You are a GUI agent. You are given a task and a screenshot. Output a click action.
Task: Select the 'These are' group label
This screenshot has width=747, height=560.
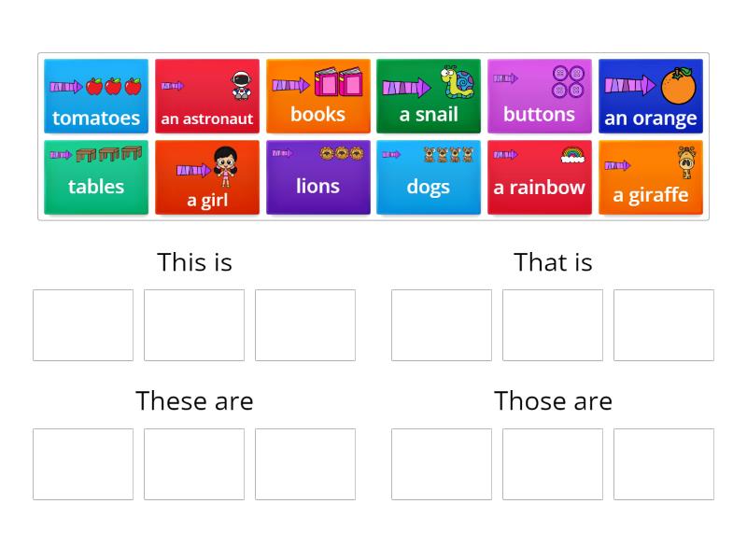coord(194,400)
